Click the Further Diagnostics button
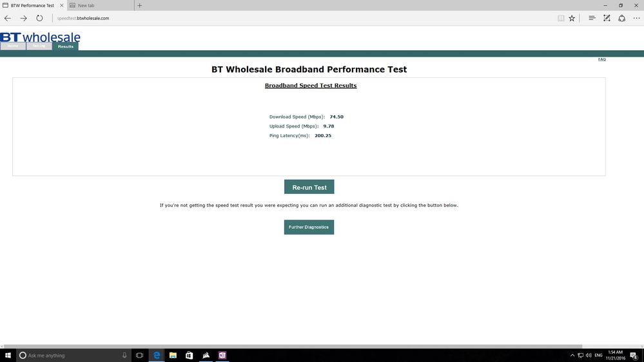The width and height of the screenshot is (644, 362). 309,227
